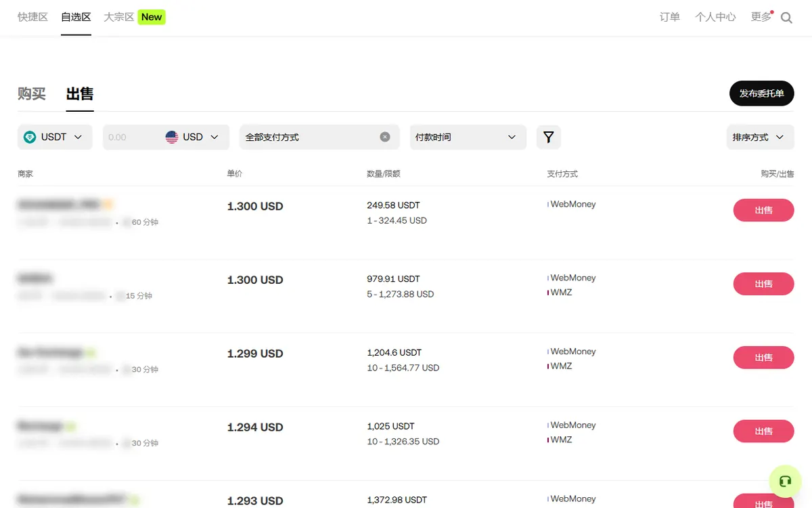Open the USD currency dropdown
The width and height of the screenshot is (812, 508).
[193, 137]
